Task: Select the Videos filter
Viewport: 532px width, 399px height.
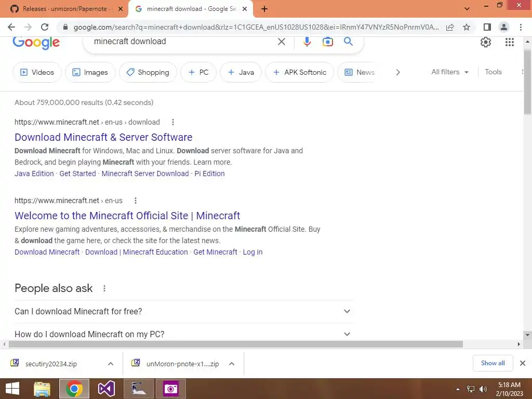Action: 37,72
